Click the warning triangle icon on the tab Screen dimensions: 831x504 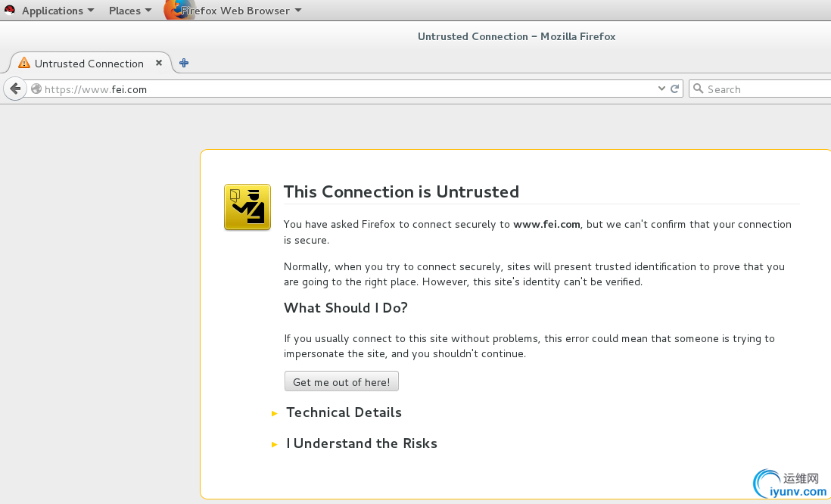24,63
